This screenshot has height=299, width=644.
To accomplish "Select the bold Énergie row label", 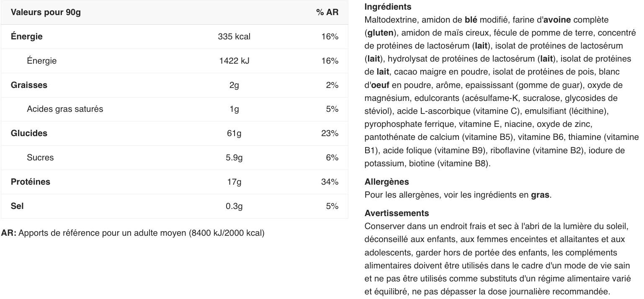I will coord(27,36).
